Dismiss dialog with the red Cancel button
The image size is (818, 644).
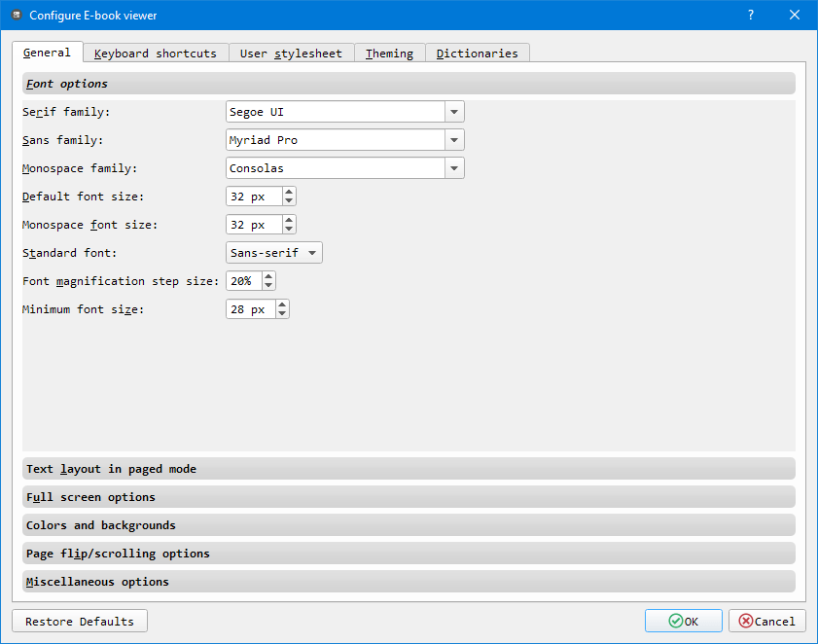tap(766, 621)
